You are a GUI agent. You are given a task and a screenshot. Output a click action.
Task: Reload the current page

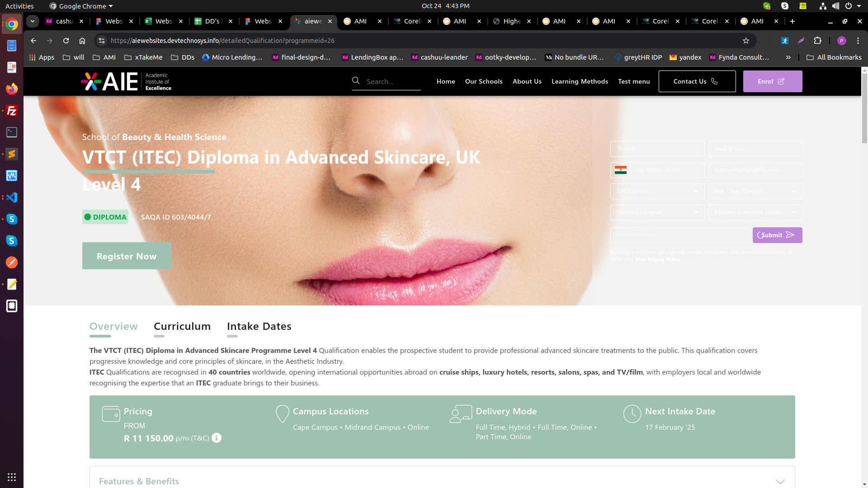tap(66, 41)
